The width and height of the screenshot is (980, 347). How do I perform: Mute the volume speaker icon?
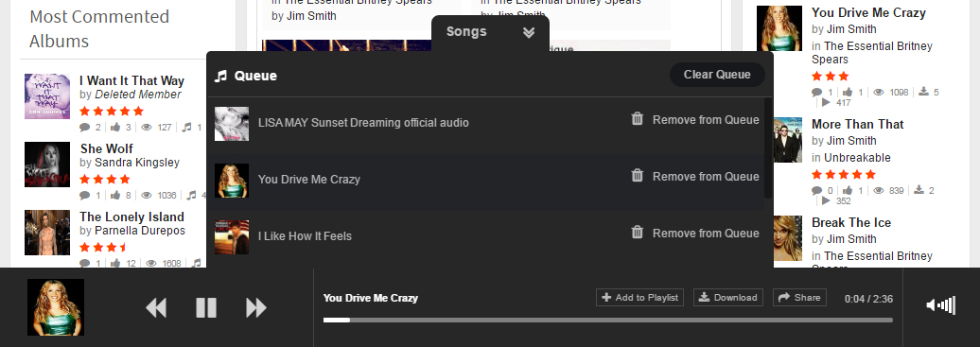(x=940, y=305)
